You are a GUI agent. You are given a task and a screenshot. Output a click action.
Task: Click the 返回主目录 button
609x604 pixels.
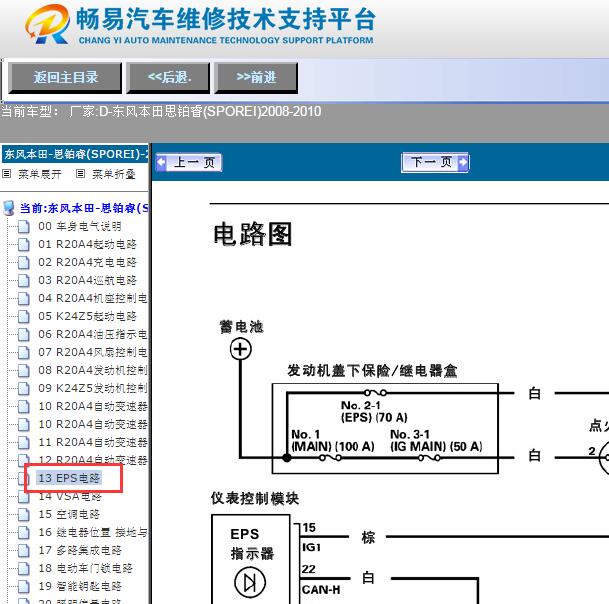65,78
